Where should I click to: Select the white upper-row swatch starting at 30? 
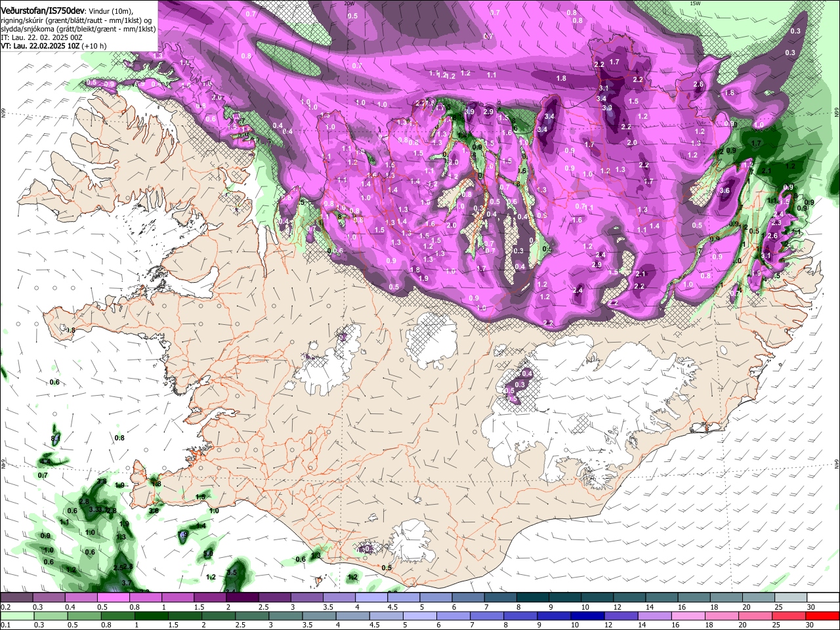click(x=824, y=598)
